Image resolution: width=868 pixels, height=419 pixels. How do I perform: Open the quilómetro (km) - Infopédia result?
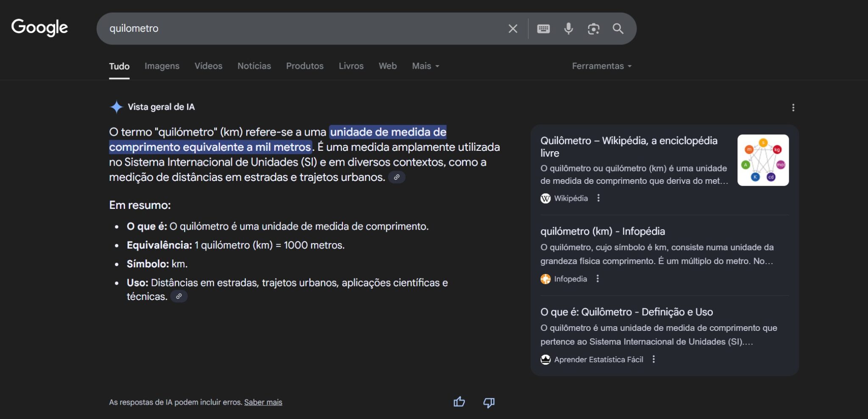point(603,231)
